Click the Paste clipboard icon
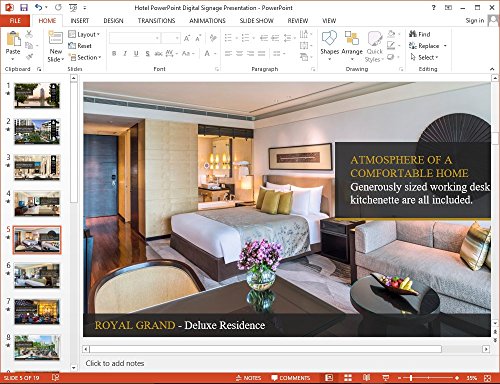Image resolution: width=500 pixels, height=384 pixels. coord(13,39)
